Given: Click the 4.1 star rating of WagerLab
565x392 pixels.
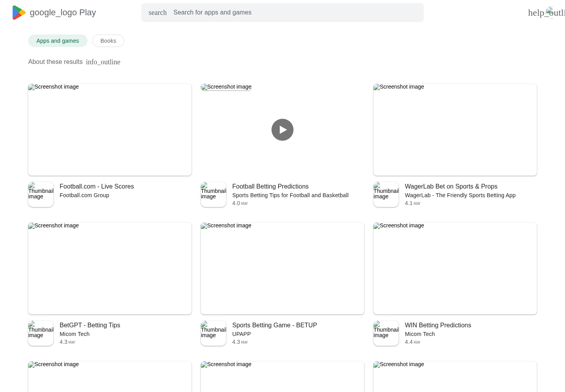Looking at the screenshot, I should coord(413,203).
